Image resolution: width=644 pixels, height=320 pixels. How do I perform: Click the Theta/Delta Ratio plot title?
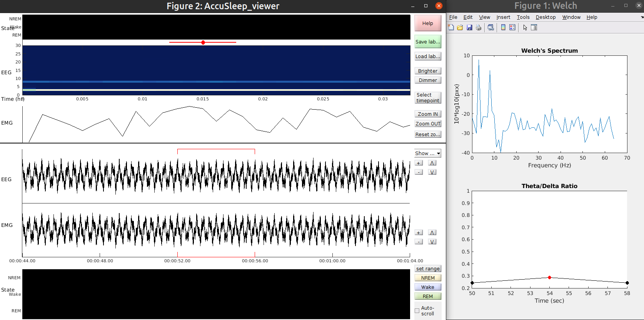[549, 186]
